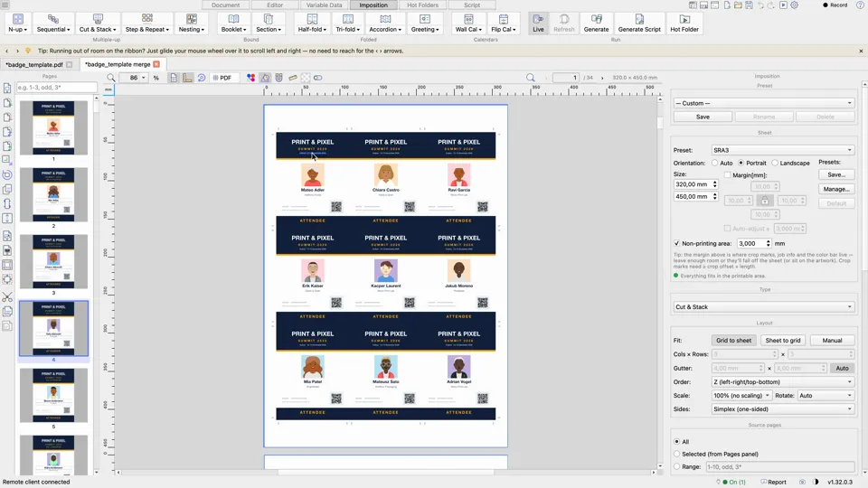The width and height of the screenshot is (868, 488).
Task: Open the Cut & Stack type dropdown
Action: tap(763, 306)
